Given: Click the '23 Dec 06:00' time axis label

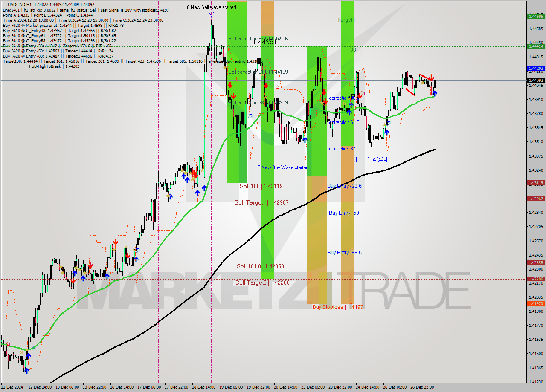Looking at the screenshot, I should click(x=314, y=387).
